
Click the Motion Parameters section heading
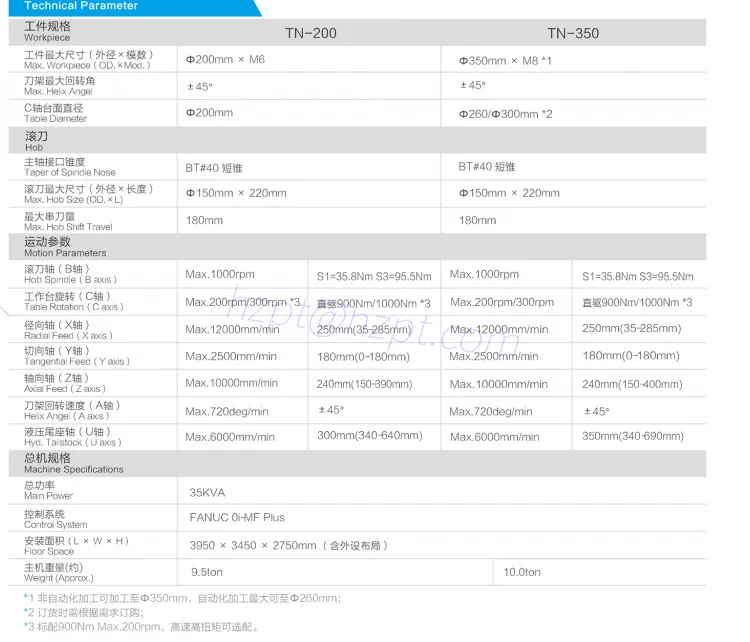64,247
